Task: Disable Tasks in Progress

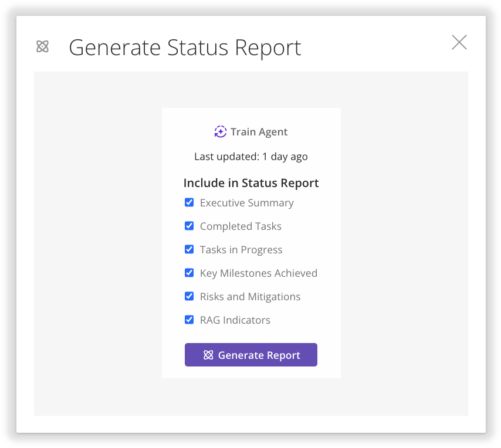Action: tap(189, 249)
